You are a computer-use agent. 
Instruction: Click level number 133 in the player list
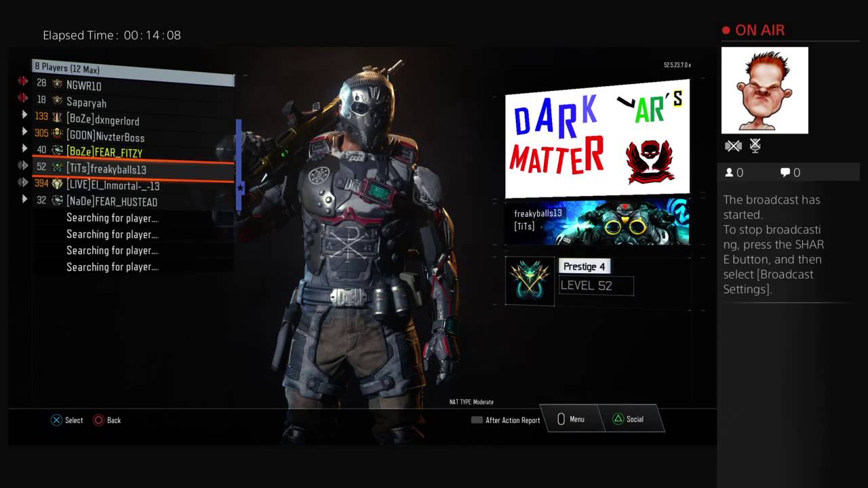pos(41,117)
